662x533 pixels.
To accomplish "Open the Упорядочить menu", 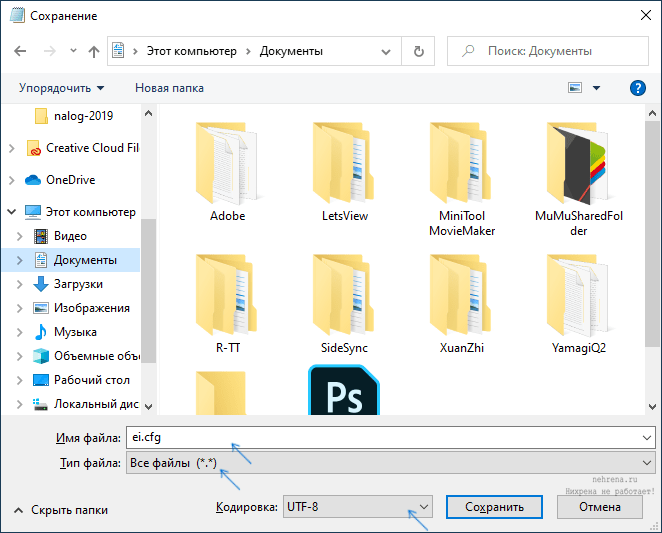I will [x=61, y=88].
